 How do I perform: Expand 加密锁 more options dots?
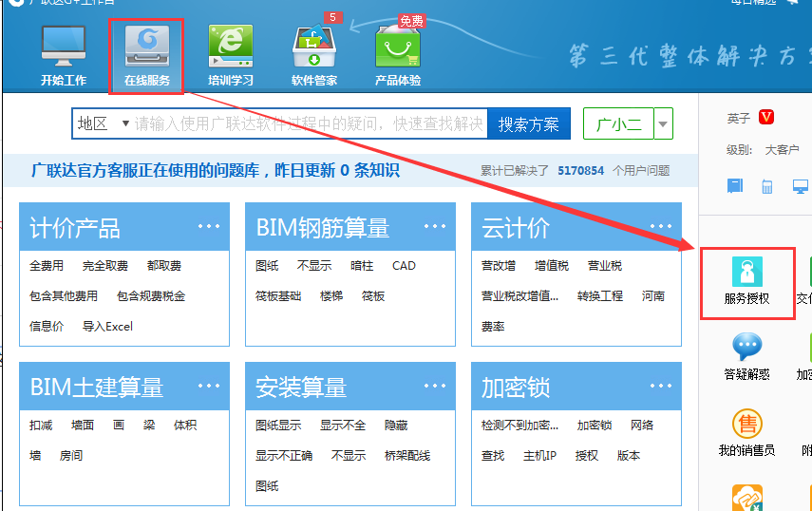(661, 386)
